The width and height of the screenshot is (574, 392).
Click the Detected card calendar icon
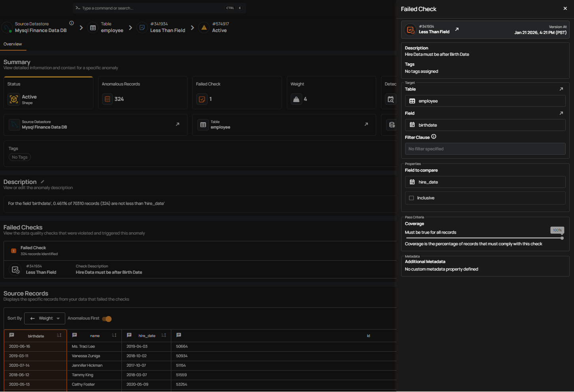(390, 99)
